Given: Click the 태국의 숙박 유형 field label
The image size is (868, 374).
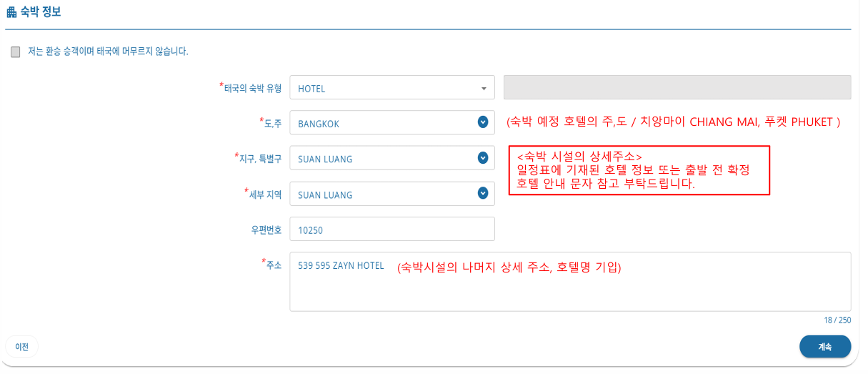Looking at the screenshot, I should coord(251,88).
